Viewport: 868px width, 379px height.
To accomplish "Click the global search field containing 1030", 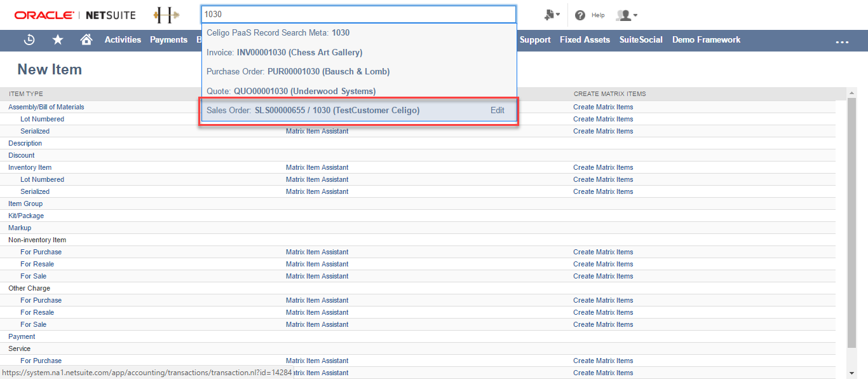I will click(x=358, y=14).
